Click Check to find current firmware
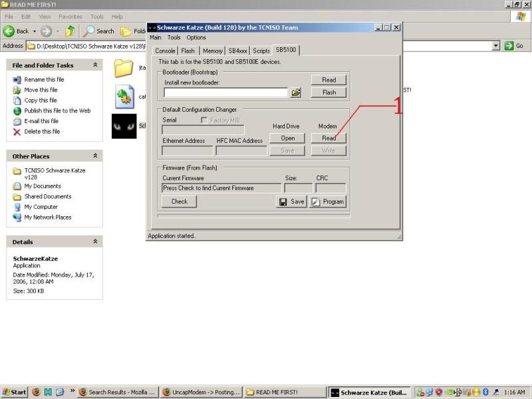Screen dimensions: 532x399 coord(180,201)
